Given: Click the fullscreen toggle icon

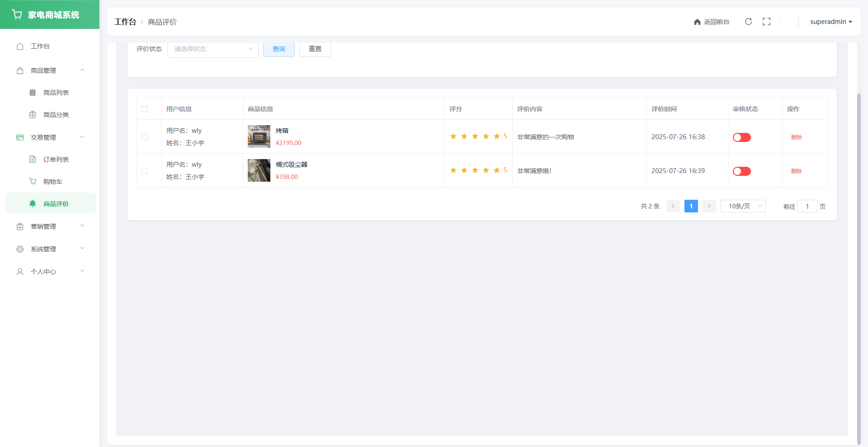Looking at the screenshot, I should pyautogui.click(x=766, y=22).
